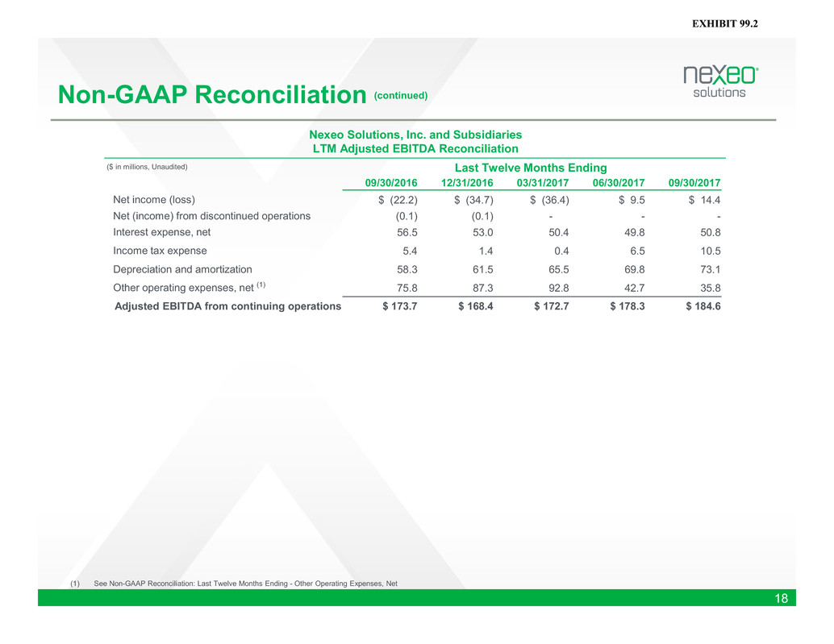Click the Income tax expense row label
The width and height of the screenshot is (834, 644).
(x=160, y=251)
